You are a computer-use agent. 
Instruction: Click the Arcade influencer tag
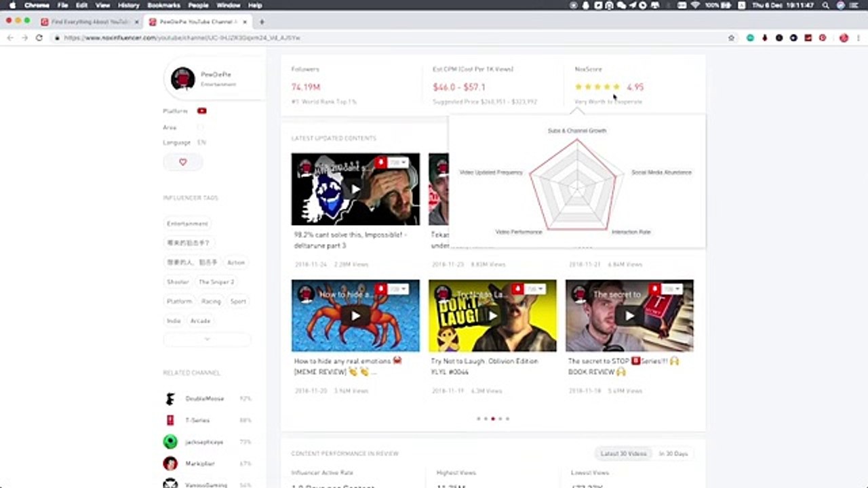tap(200, 321)
